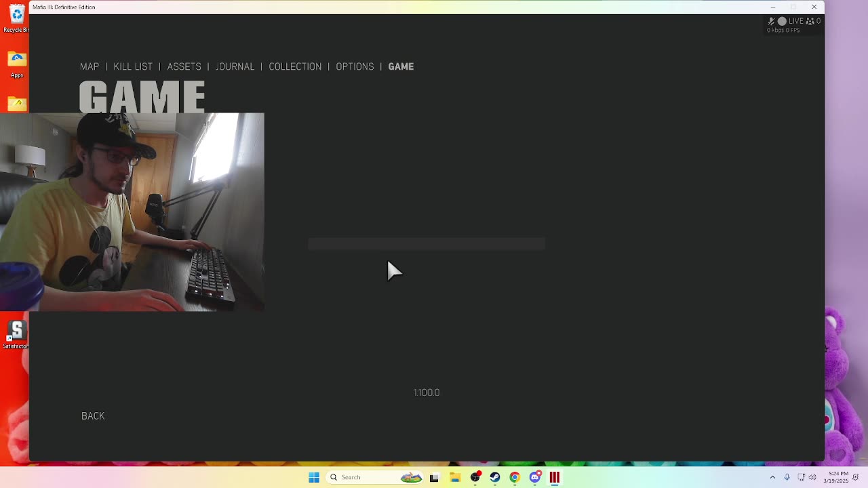868x488 pixels.
Task: Open Discord from the taskbar
Action: pos(535,477)
